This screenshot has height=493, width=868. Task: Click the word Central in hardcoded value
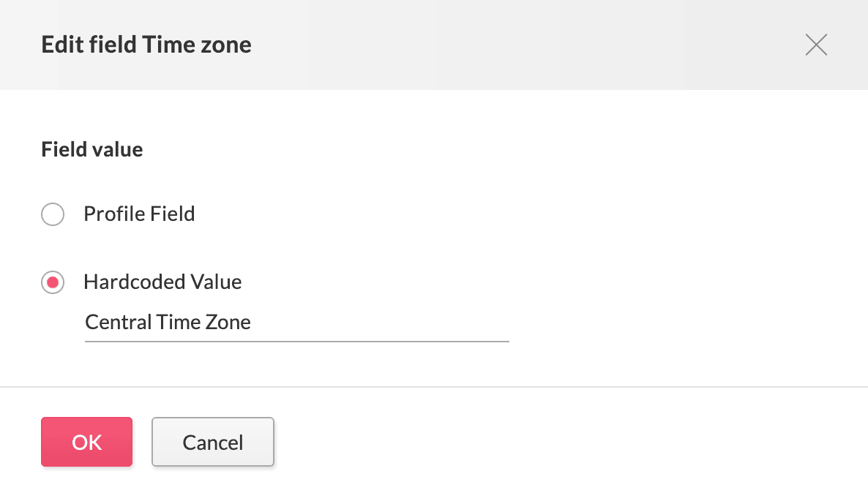coord(111,323)
